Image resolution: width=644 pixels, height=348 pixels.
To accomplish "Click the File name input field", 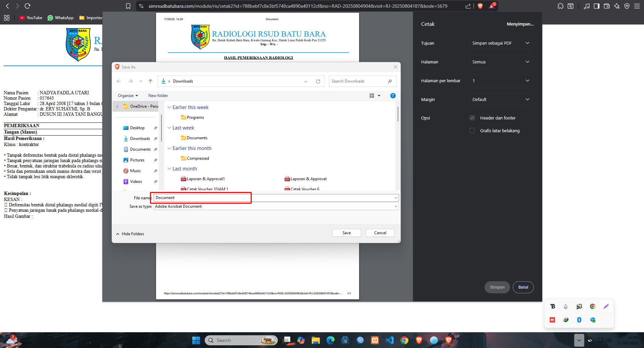I will 276,198.
